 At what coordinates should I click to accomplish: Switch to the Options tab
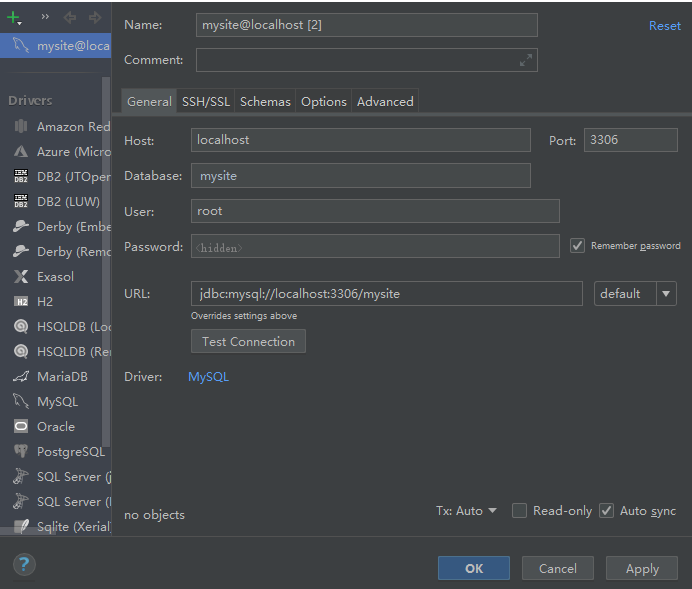323,101
